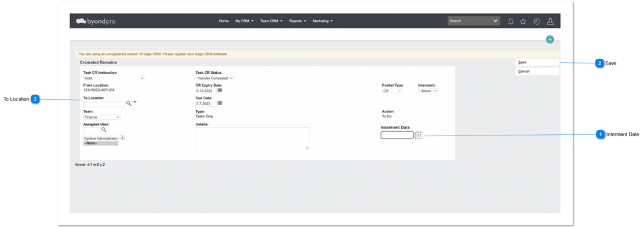The height and width of the screenshot is (228, 644).
Task: Click the Assigned User search magnifier
Action: (x=104, y=129)
